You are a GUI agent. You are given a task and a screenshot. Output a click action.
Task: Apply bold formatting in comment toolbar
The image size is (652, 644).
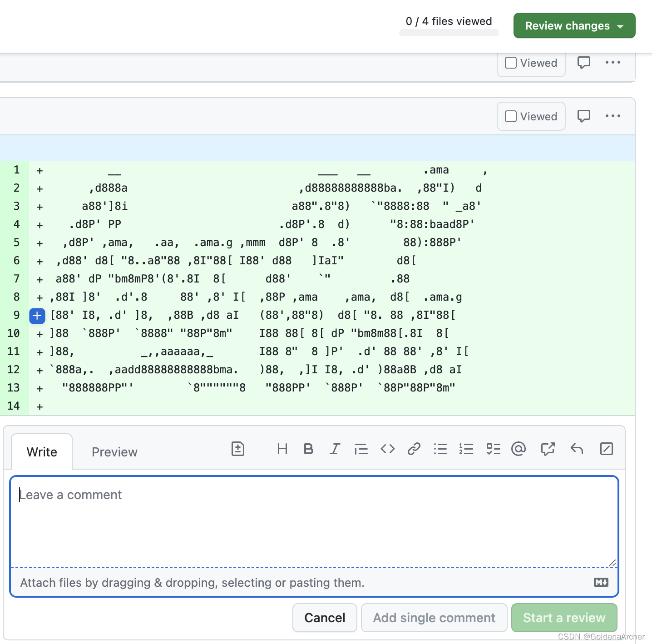309,449
